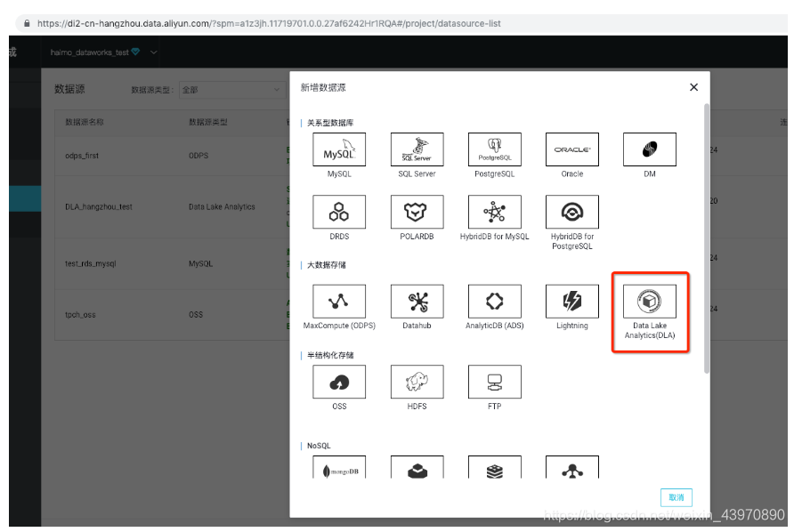The height and width of the screenshot is (532, 794).
Task: Select the AnalyticDB (ADS) icon
Action: [494, 302]
